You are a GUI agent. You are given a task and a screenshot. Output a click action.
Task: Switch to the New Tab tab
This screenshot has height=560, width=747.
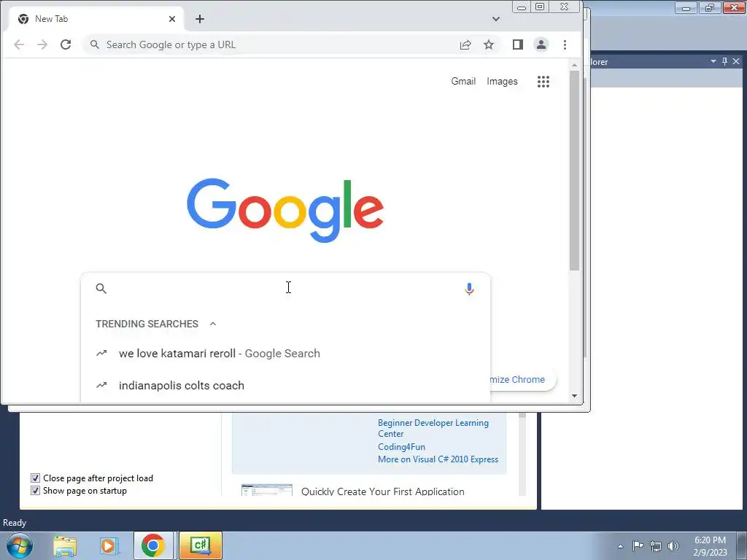click(96, 19)
